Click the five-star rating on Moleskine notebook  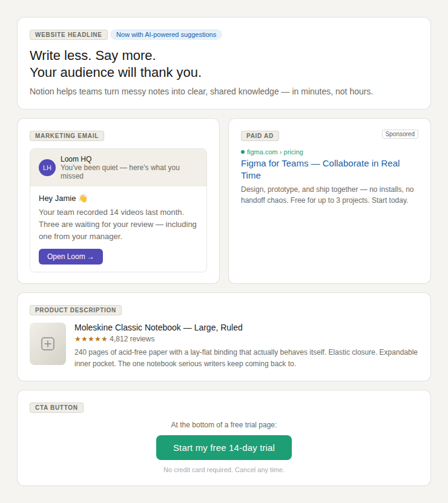pos(91,339)
